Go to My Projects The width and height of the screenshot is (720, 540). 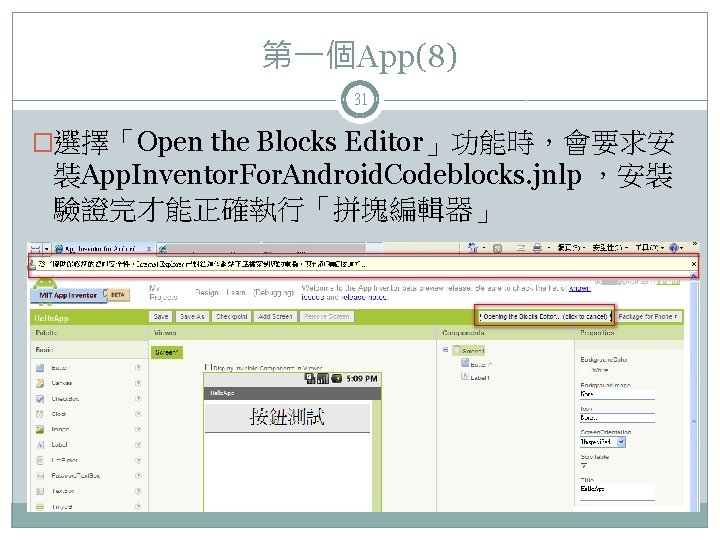pyautogui.click(x=163, y=292)
